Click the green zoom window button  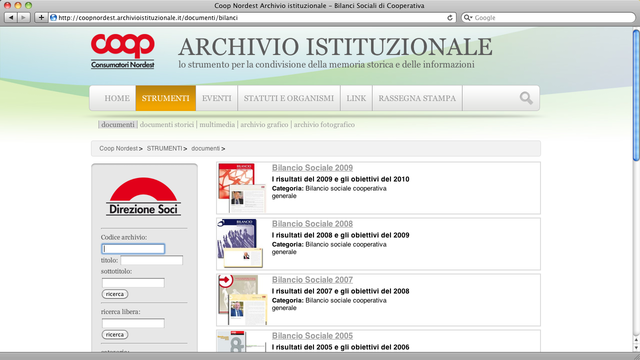pyautogui.click(x=28, y=5)
